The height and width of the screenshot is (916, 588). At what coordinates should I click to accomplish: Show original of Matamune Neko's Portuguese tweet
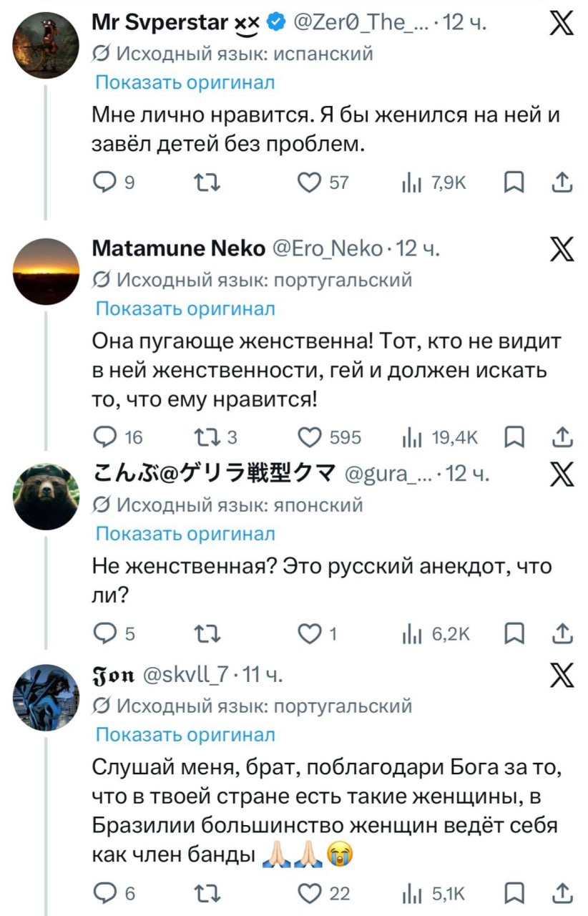click(x=185, y=308)
